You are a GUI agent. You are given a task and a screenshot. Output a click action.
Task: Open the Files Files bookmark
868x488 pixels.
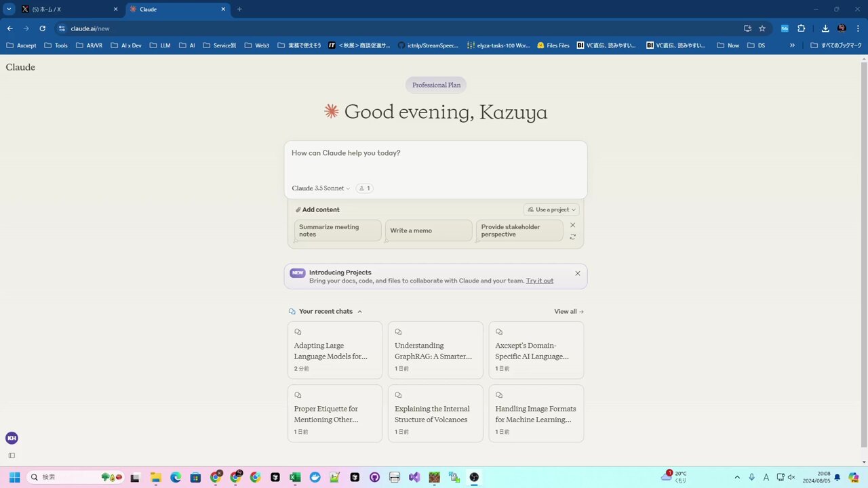[553, 45]
